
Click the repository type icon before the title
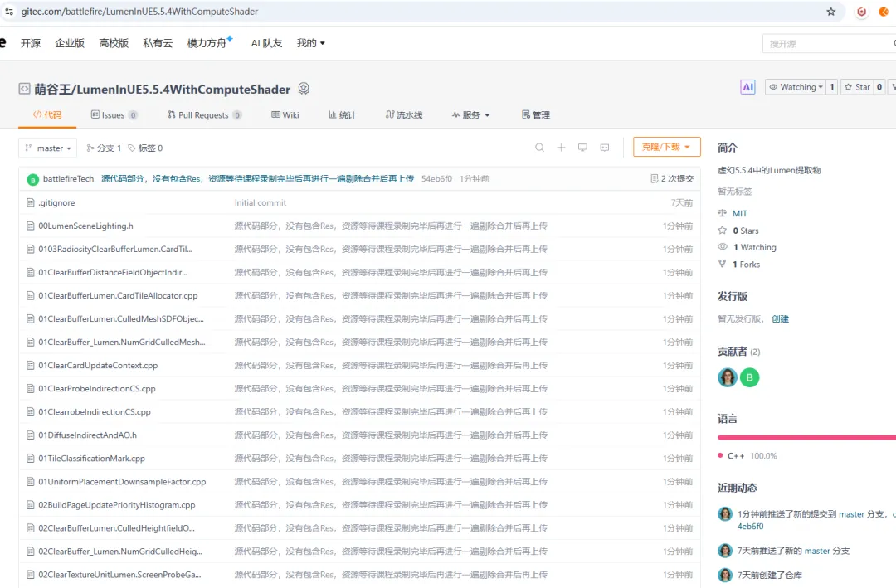point(24,89)
